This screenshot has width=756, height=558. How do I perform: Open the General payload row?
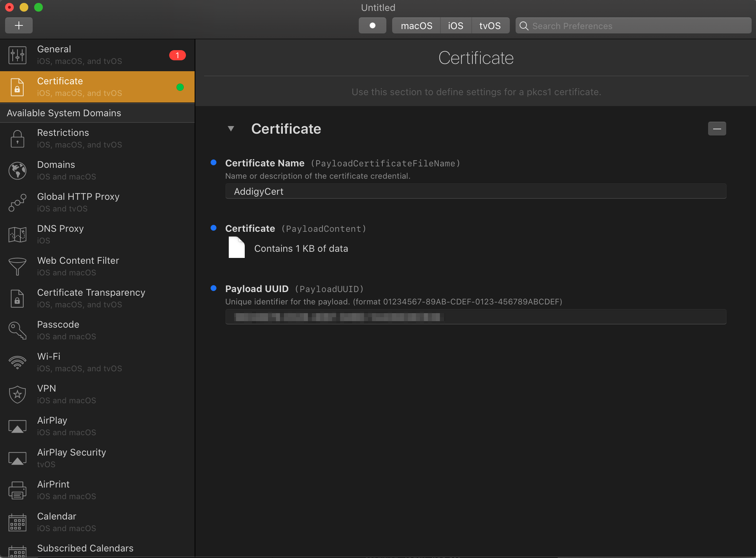(97, 55)
